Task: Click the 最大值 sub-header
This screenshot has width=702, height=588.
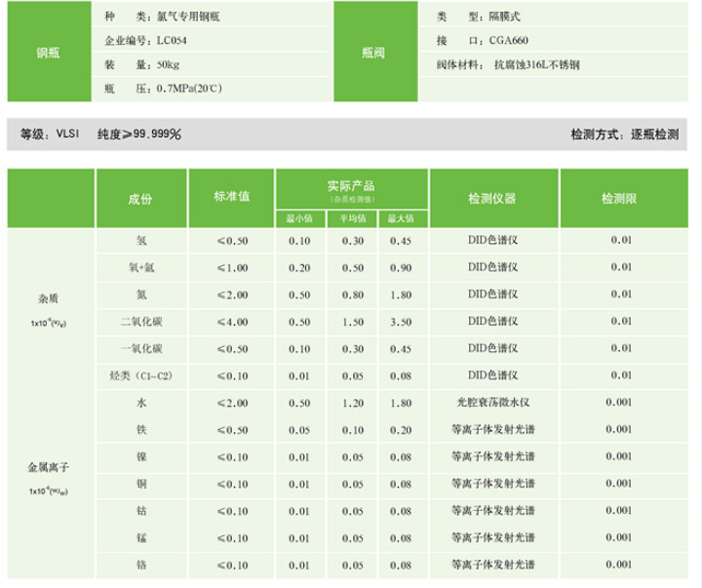Action: point(401,218)
